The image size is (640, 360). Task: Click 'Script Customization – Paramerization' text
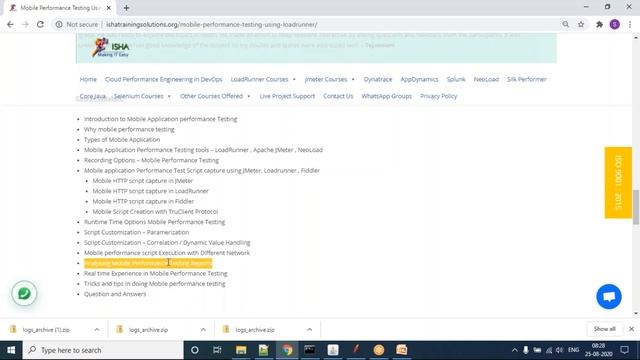click(136, 232)
